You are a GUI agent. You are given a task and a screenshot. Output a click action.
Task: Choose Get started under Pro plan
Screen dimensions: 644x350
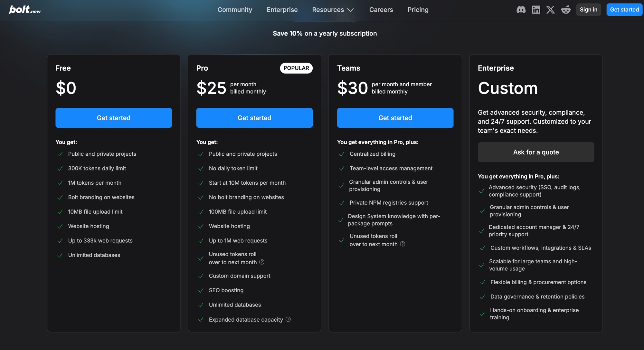pyautogui.click(x=254, y=118)
